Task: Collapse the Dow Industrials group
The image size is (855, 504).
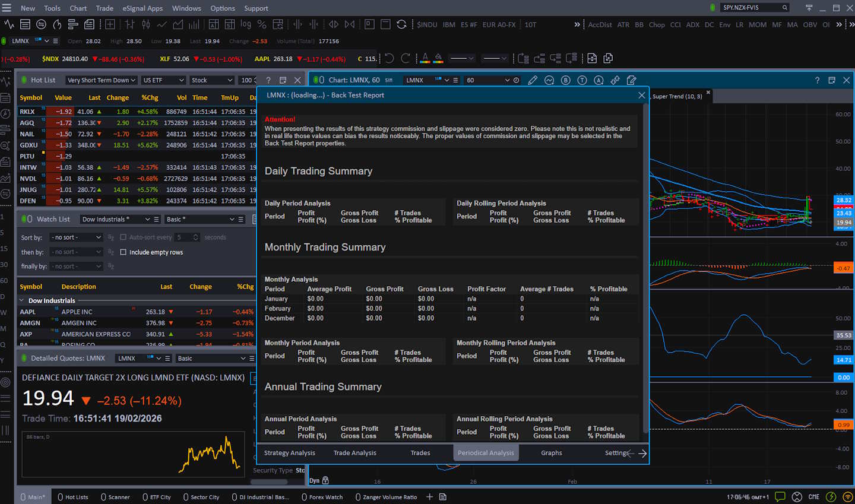Action: tap(22, 300)
